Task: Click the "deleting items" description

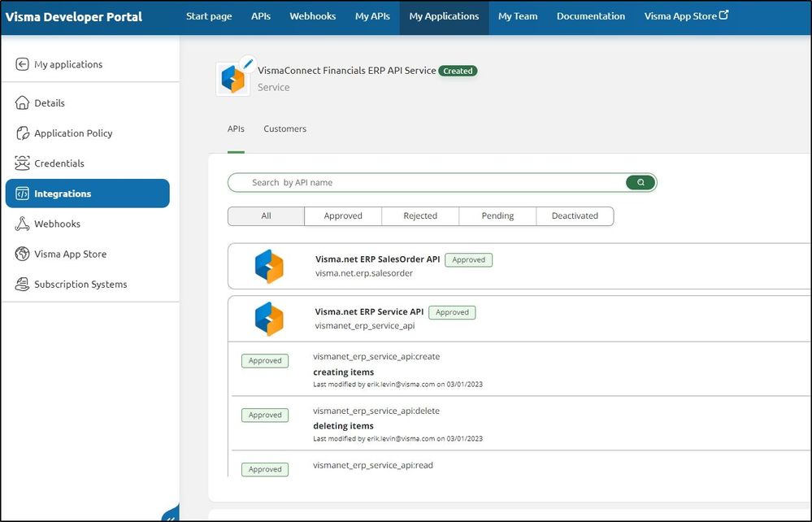Action: tap(343, 426)
